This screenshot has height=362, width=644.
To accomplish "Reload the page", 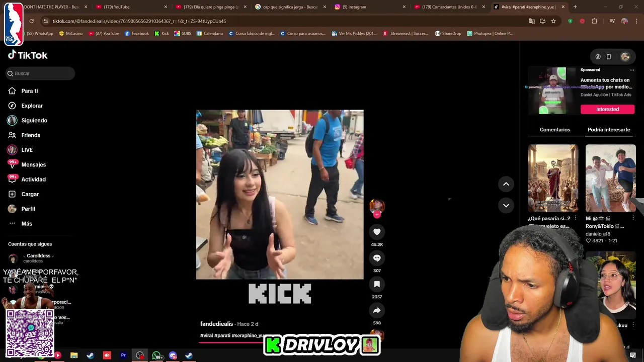I will (x=31, y=21).
